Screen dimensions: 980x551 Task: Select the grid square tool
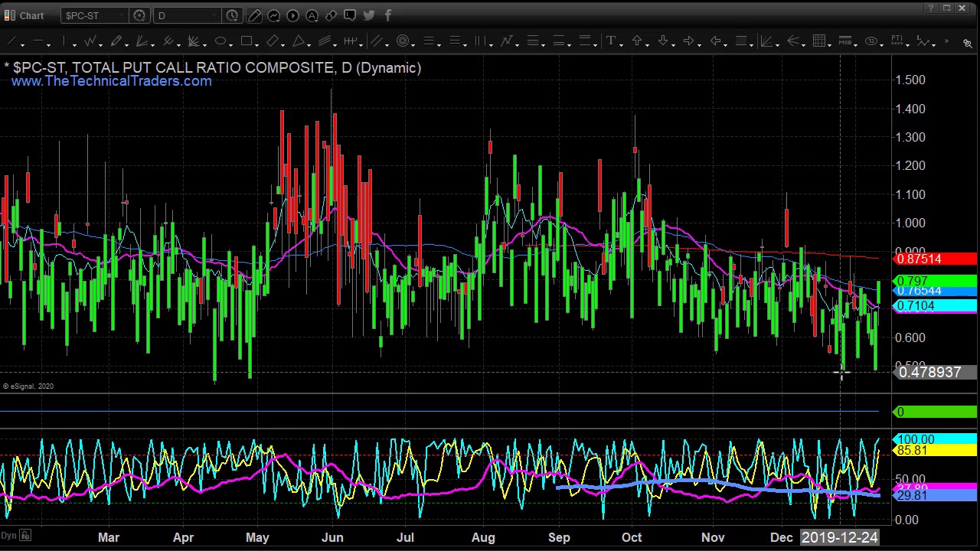pos(819,41)
